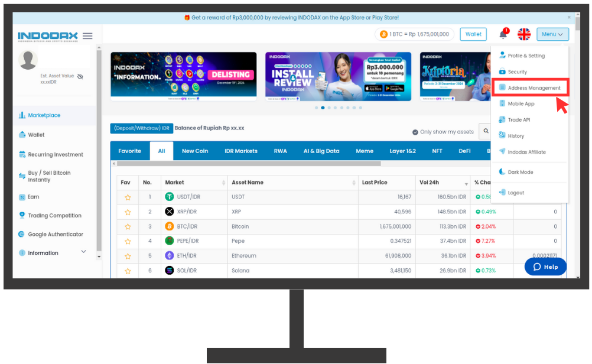Screen dimensions: 592x364
Task: Click the Security lock icon in the menu
Action: [x=502, y=71]
